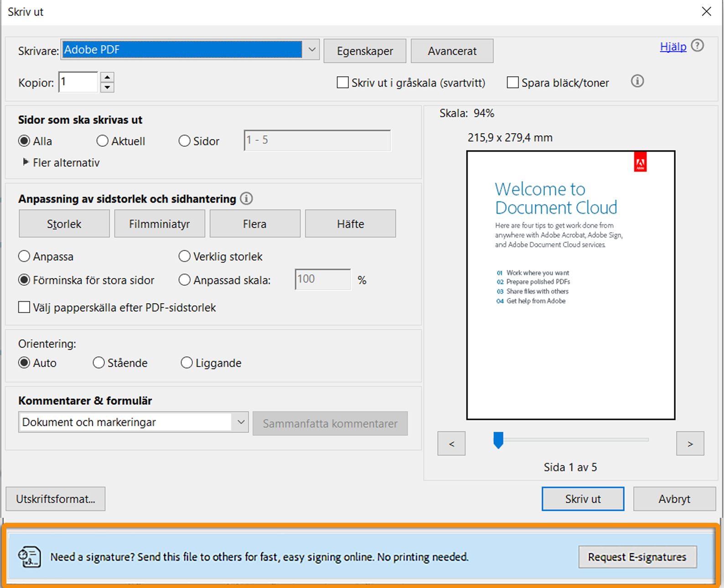Screen dimensions: 724x588
Task: Set orientation to Liggande
Action: pos(186,363)
